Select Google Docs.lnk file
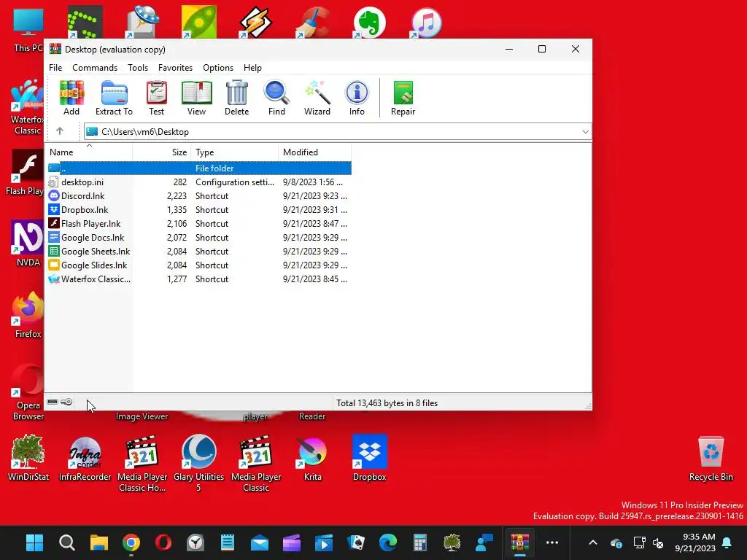Viewport: 747px width, 560px height. [x=198, y=237]
